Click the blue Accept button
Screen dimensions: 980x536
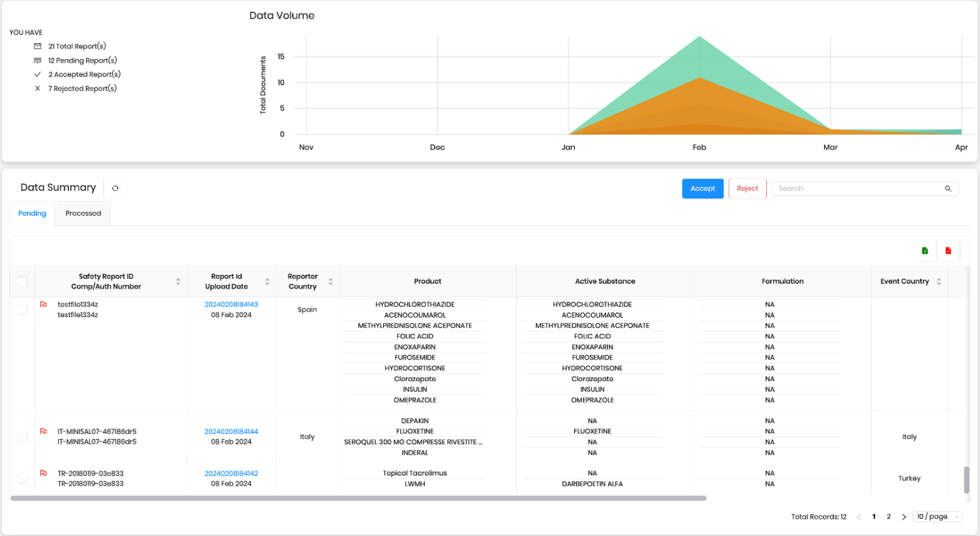click(703, 189)
